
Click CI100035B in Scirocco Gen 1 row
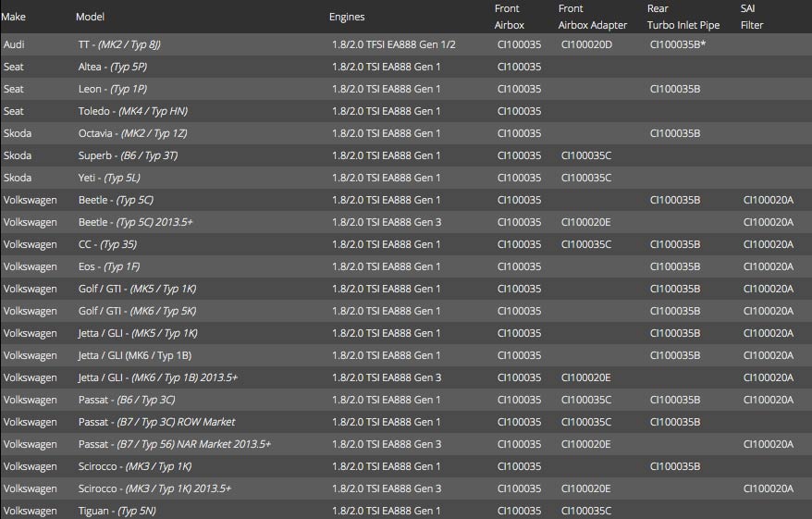[675, 466]
